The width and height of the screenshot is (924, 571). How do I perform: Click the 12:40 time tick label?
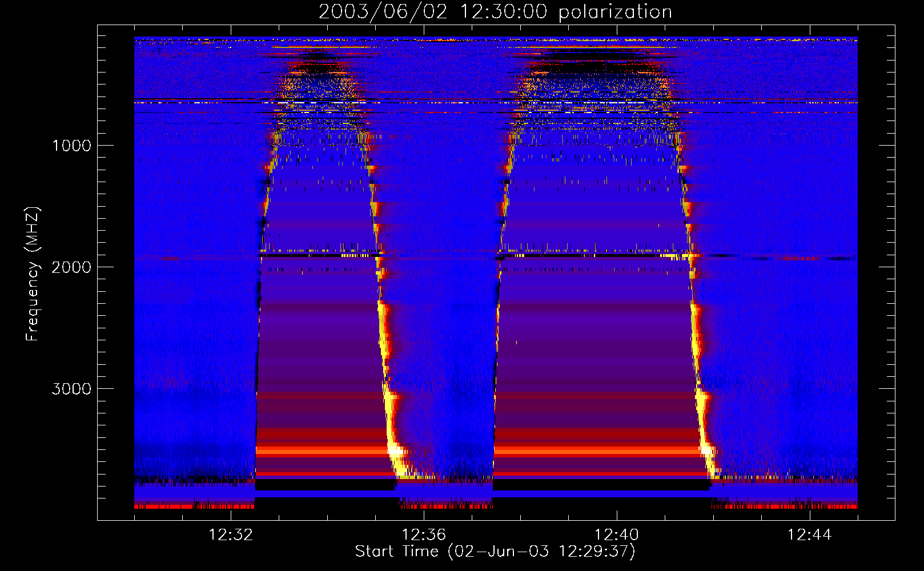[x=617, y=535]
